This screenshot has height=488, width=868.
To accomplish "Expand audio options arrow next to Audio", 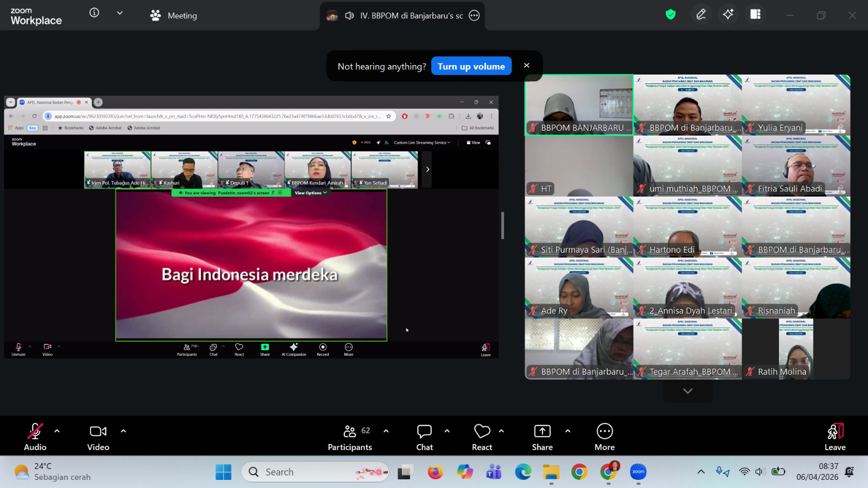I will [x=57, y=431].
